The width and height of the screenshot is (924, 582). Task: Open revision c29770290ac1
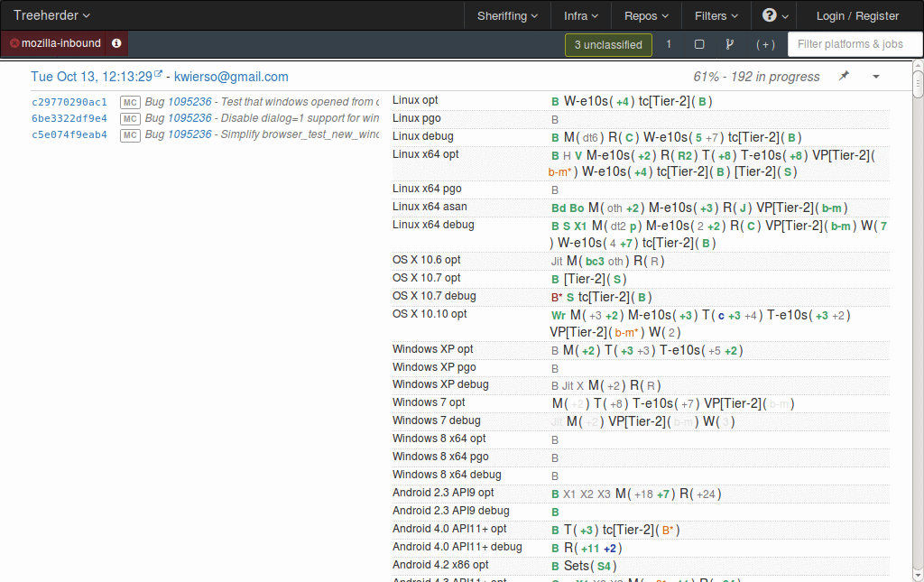69,102
